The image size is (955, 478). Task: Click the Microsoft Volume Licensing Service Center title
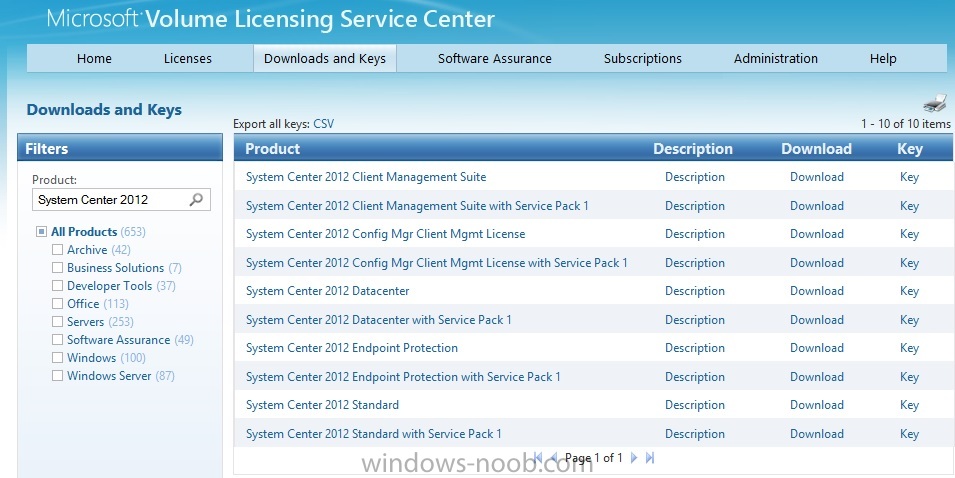271,18
